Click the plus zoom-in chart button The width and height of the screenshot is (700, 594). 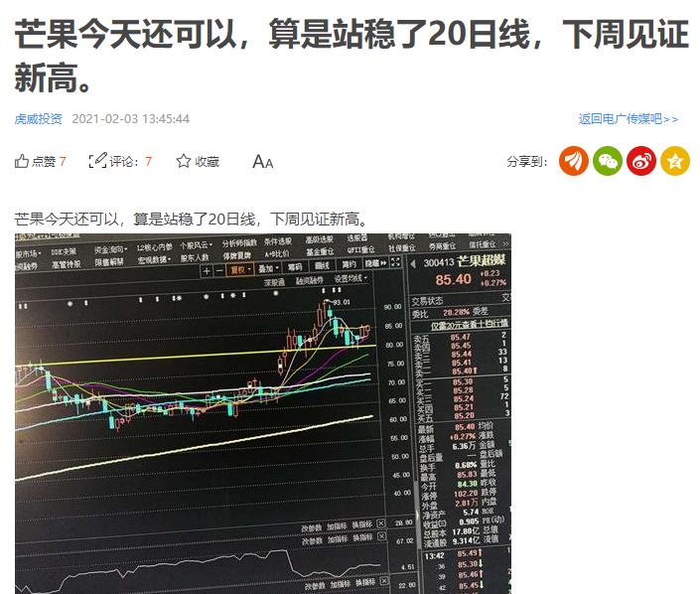(x=207, y=270)
